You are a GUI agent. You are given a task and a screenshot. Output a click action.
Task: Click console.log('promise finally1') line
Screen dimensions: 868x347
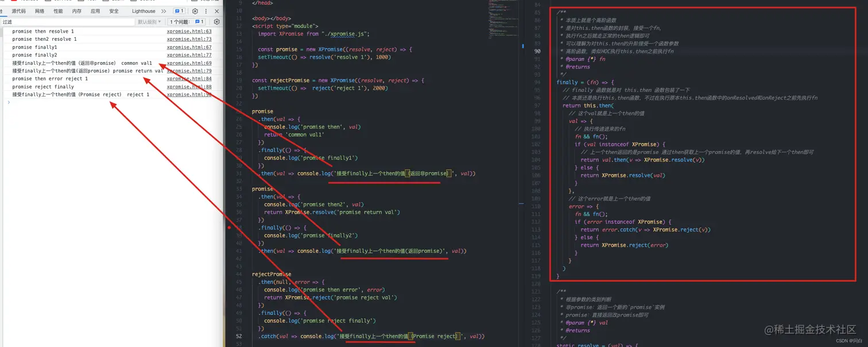pyautogui.click(x=311, y=158)
